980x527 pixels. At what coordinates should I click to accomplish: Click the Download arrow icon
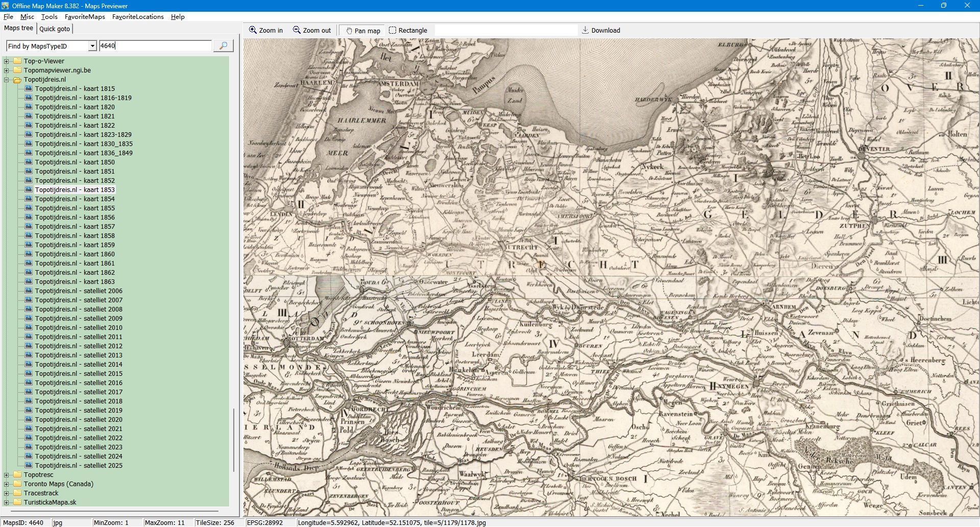point(585,30)
